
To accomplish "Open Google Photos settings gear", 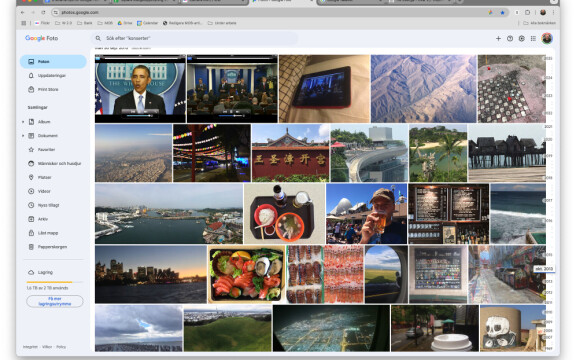I will 522,38.
